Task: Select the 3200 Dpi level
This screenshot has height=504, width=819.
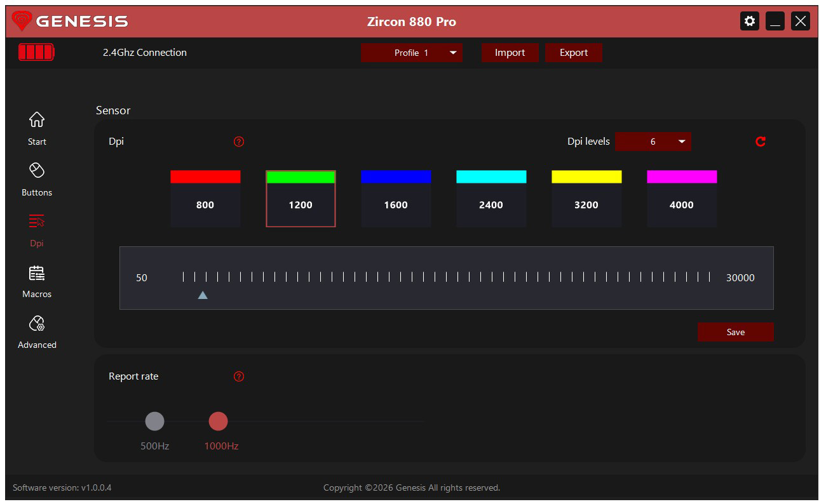Action: point(586,205)
